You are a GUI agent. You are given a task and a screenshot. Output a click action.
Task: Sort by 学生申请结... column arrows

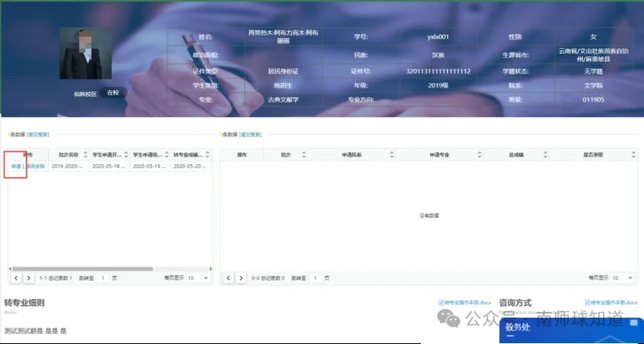pyautogui.click(x=167, y=155)
